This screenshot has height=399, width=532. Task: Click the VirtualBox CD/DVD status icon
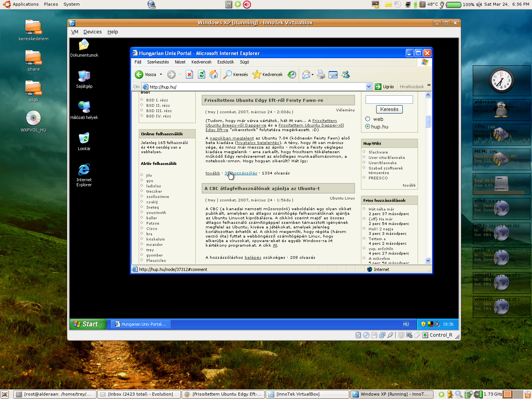click(366, 335)
